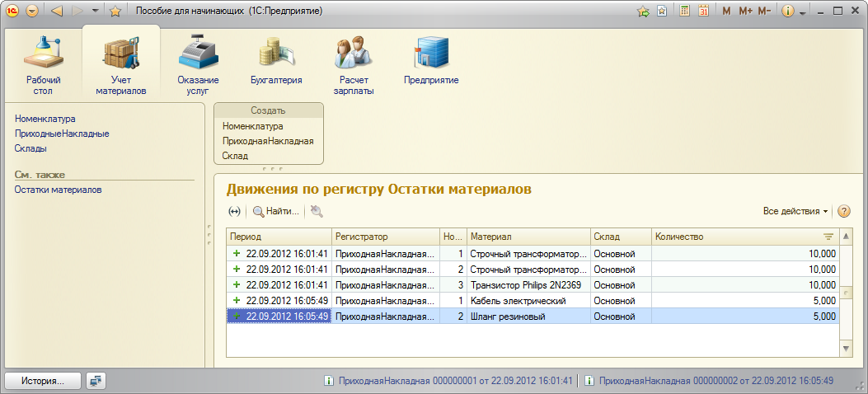Click the Найти... search button
The height and width of the screenshot is (394, 868).
point(276,211)
